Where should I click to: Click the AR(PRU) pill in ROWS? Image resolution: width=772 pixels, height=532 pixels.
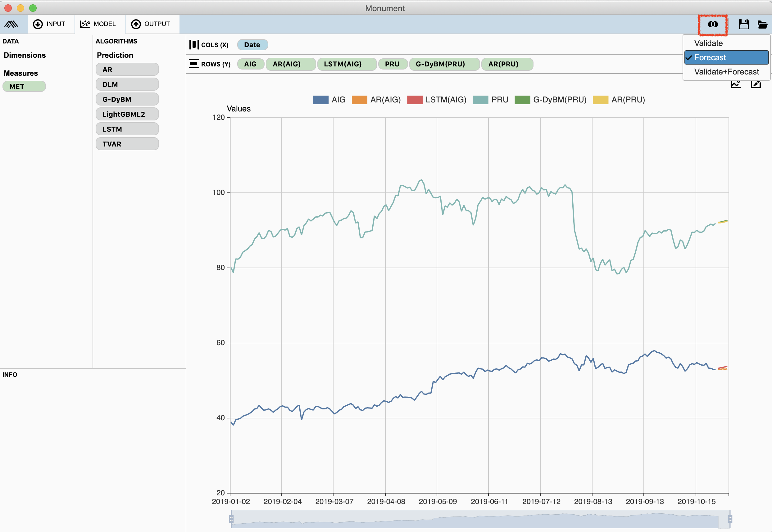tap(507, 64)
